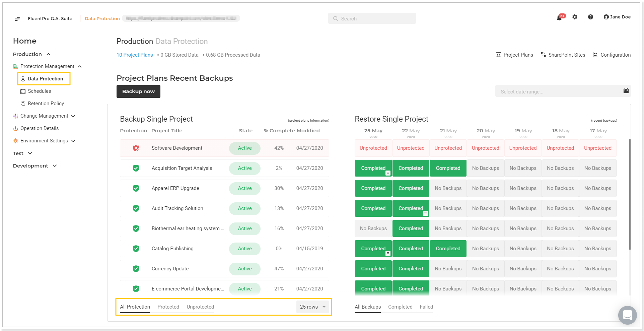Click the Retention Policy icon in sidebar

pyautogui.click(x=23, y=104)
